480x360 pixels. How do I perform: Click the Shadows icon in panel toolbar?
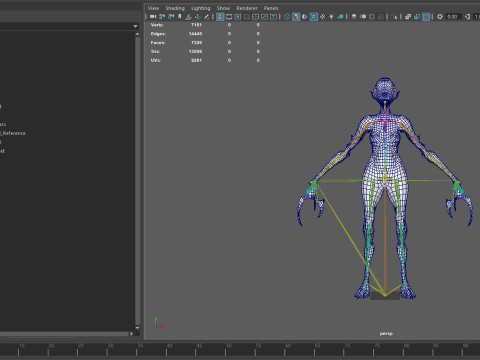click(340, 16)
